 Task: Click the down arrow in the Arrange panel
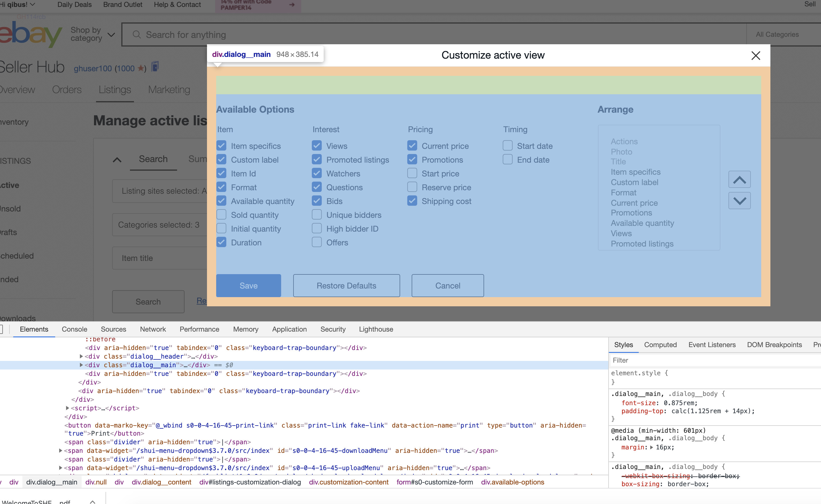(740, 200)
